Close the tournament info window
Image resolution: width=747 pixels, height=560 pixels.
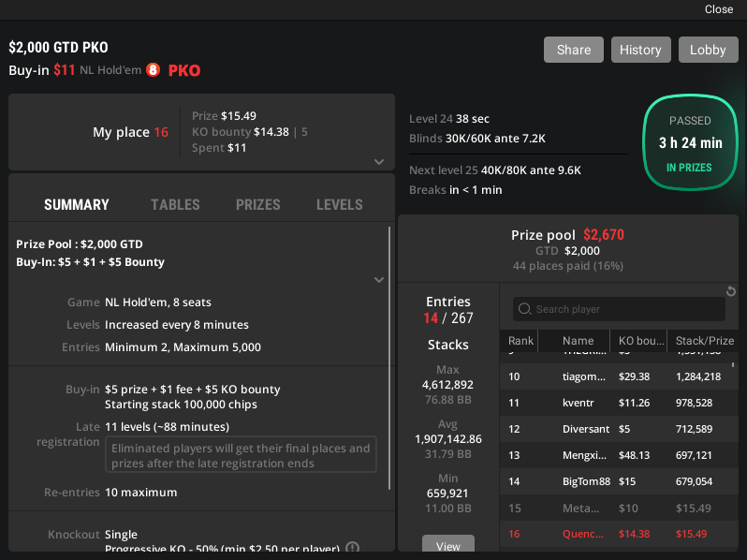pos(719,9)
